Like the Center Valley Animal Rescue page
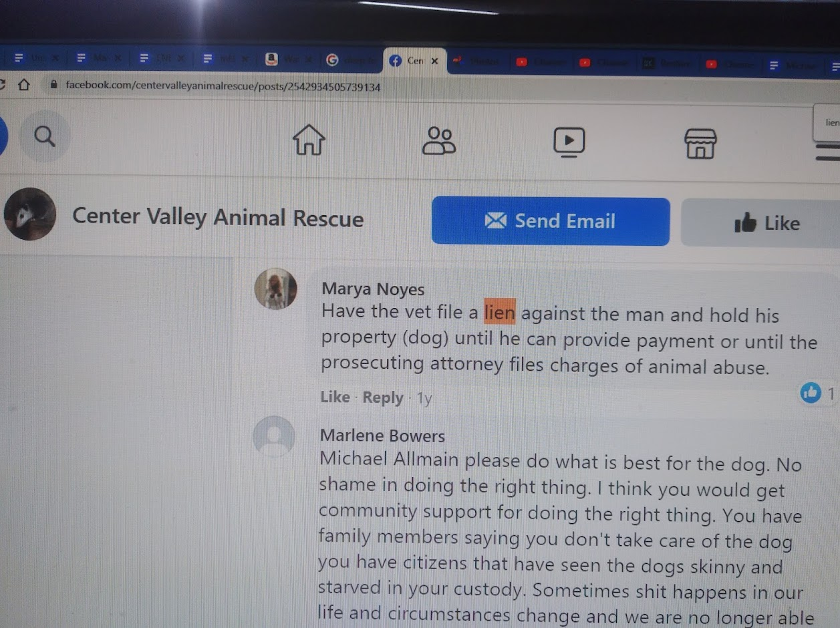Viewport: 840px width, 628px height. (761, 222)
